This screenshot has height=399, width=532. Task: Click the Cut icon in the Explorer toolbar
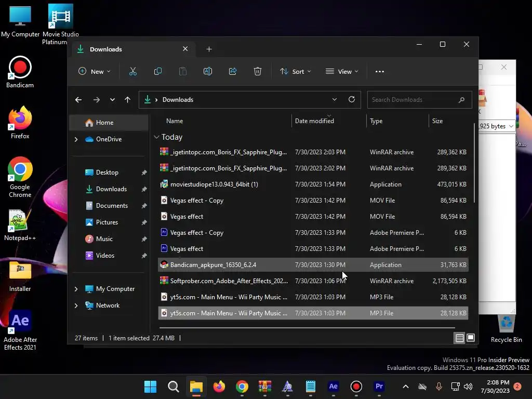coord(132,71)
